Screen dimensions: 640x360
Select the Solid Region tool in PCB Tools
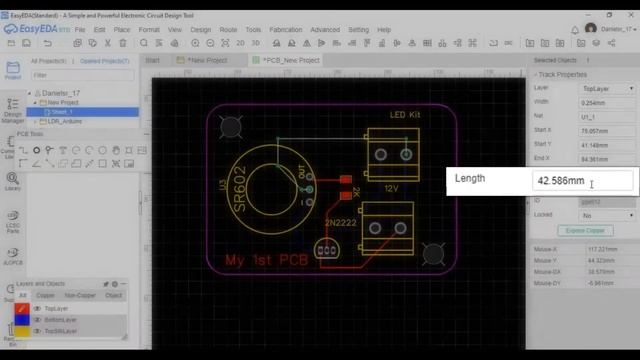(x=76, y=164)
